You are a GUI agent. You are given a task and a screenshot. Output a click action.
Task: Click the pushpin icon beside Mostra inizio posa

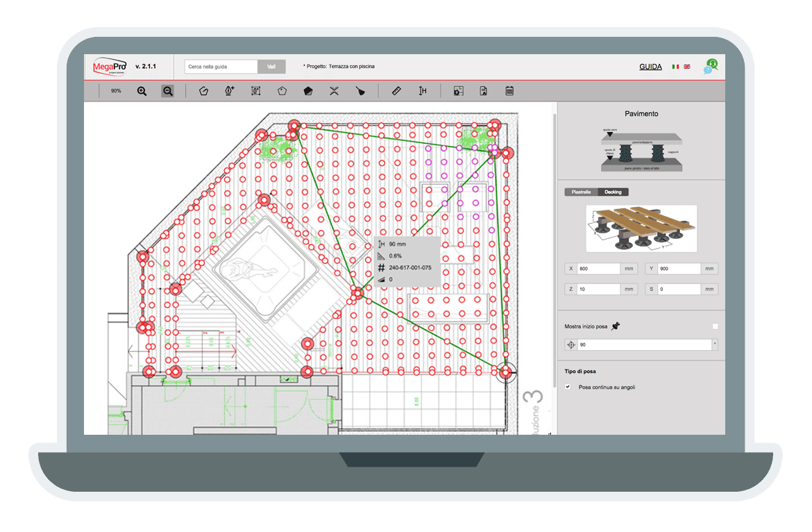[615, 326]
